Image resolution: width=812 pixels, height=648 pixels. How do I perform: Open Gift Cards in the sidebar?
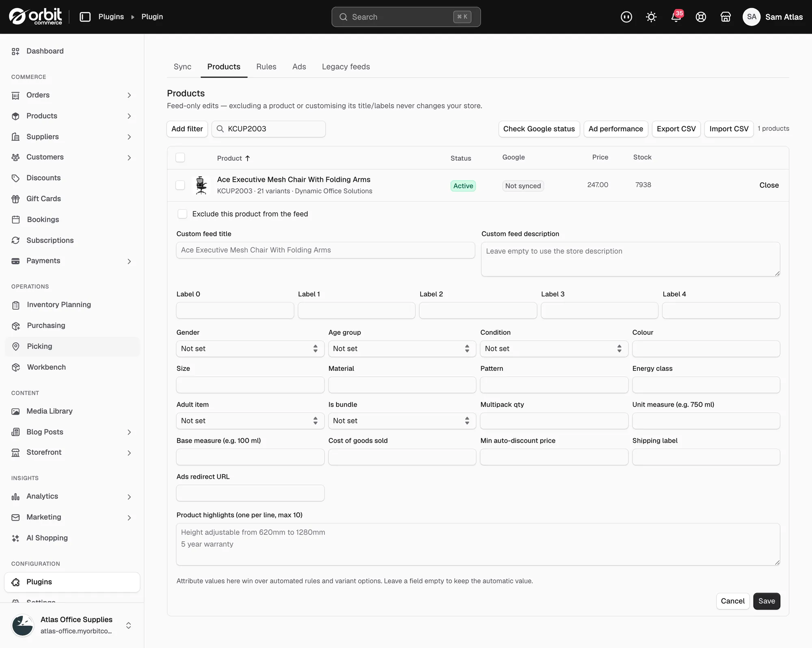click(x=72, y=199)
